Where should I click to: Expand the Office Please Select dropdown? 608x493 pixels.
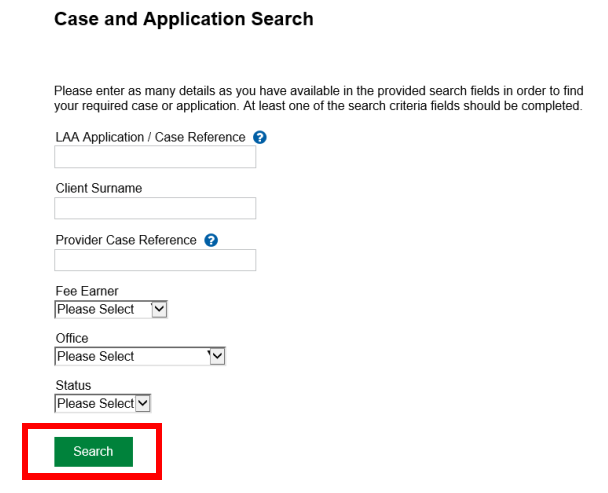139,356
